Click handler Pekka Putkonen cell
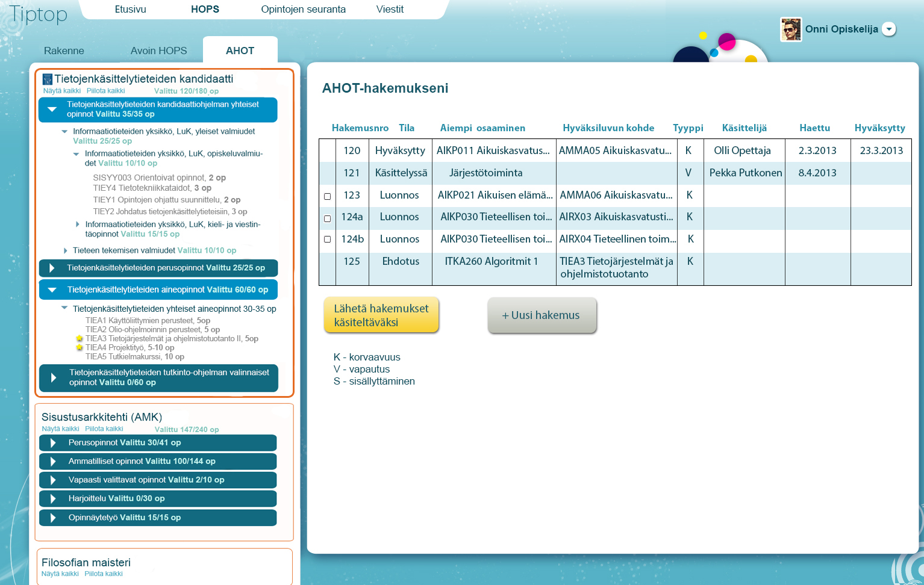924x585 pixels. (745, 173)
